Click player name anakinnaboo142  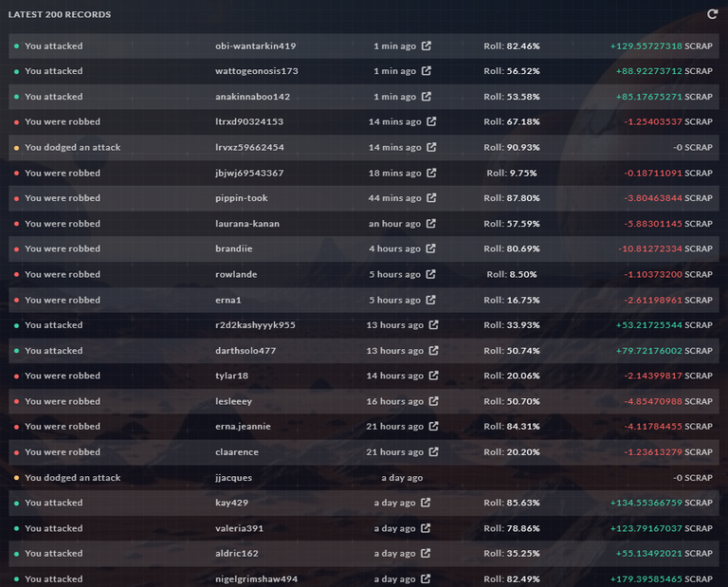point(252,97)
